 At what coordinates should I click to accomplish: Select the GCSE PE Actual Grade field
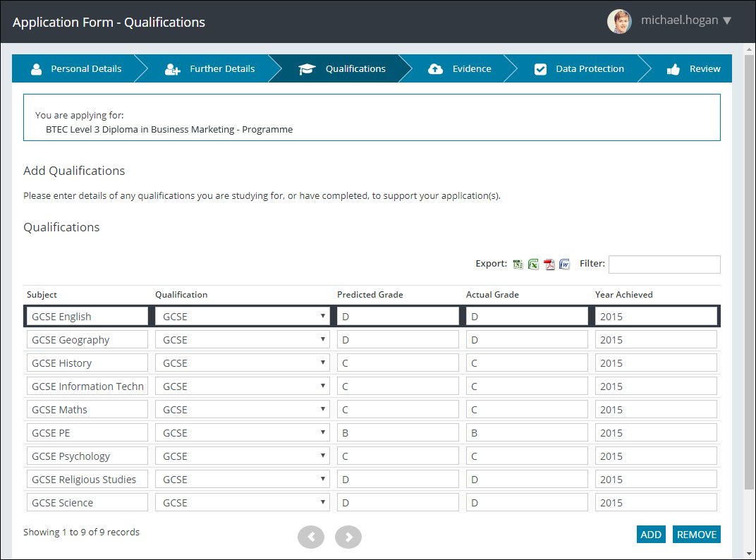527,433
